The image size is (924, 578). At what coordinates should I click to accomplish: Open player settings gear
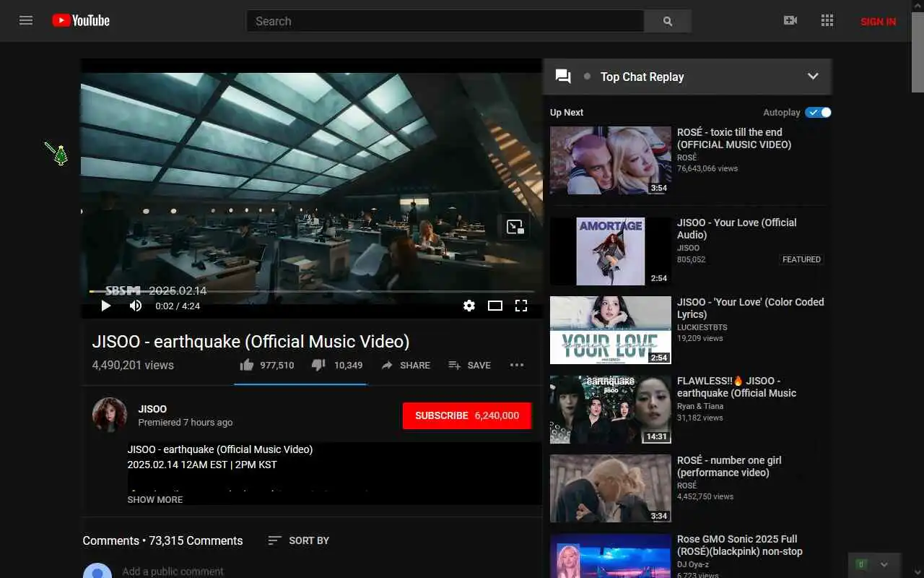469,306
